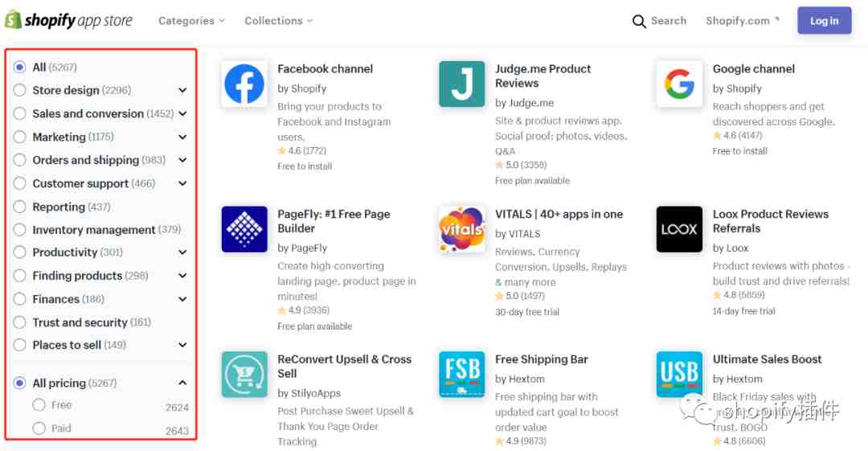This screenshot has height=451, width=868.
Task: Click the Log in button
Action: click(825, 21)
